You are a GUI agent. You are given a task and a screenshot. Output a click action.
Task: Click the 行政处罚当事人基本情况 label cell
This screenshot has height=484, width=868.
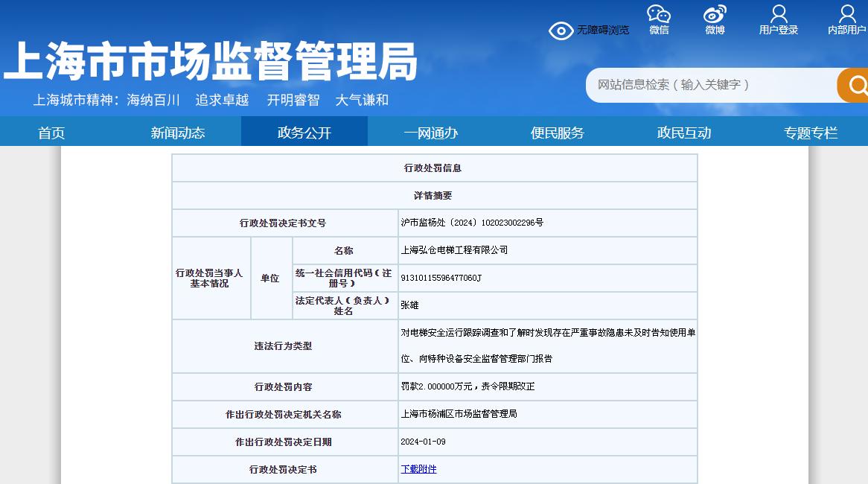(211, 278)
